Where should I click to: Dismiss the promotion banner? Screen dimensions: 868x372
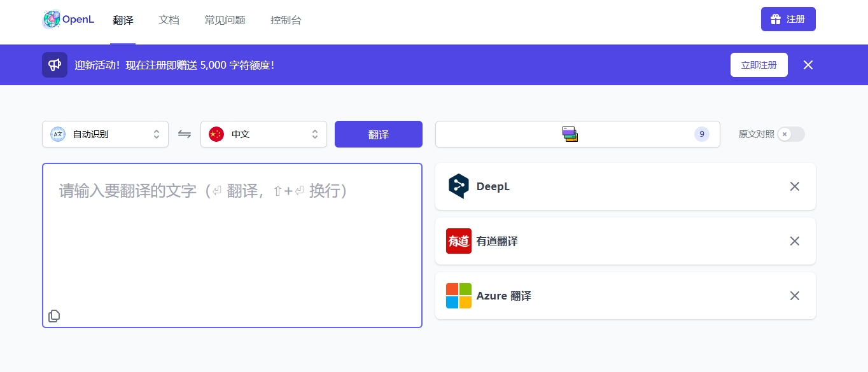tap(808, 65)
